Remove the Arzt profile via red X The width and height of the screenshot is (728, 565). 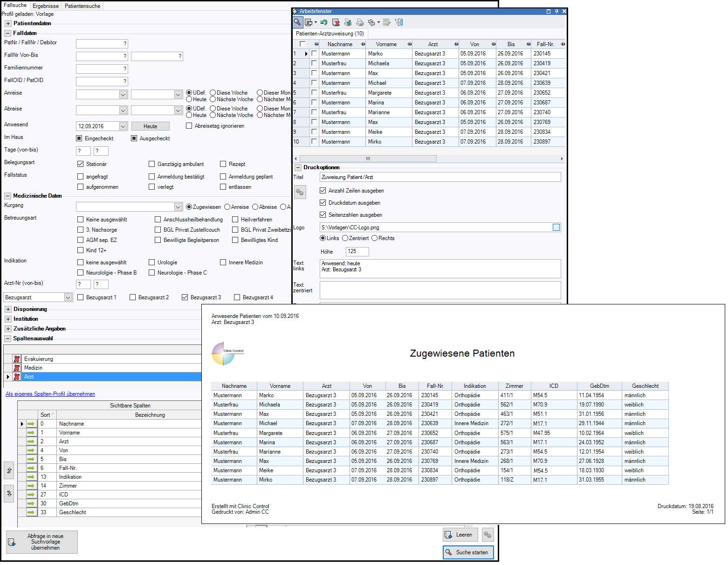pos(17,377)
